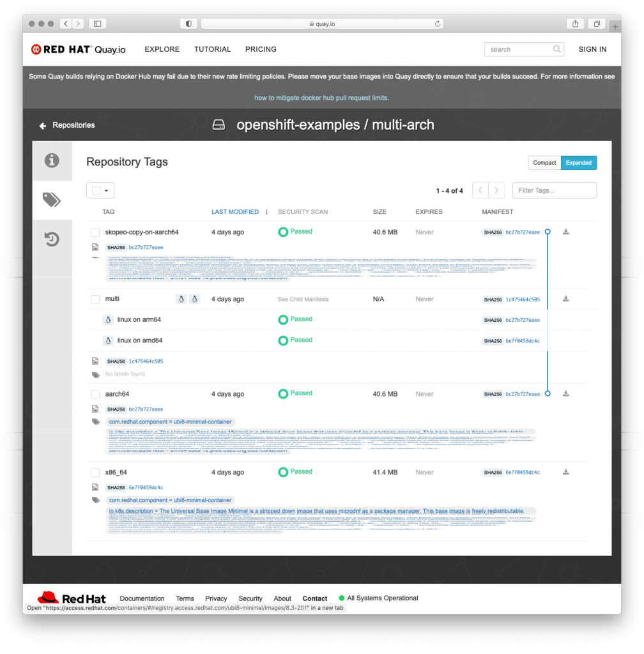Click the search magnifier icon
Screen dimensions: 644x654
557,49
